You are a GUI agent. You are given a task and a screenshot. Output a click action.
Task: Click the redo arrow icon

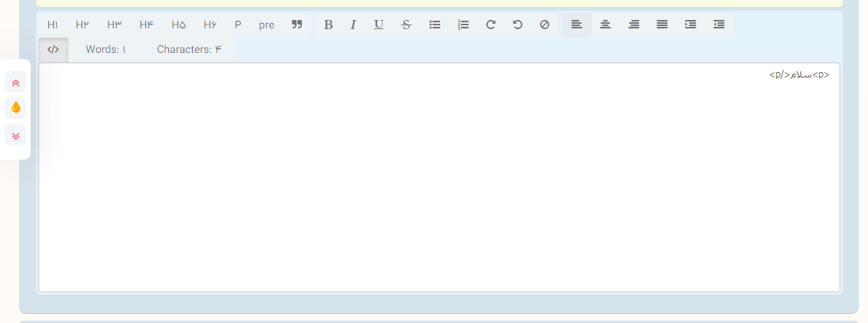coord(491,25)
